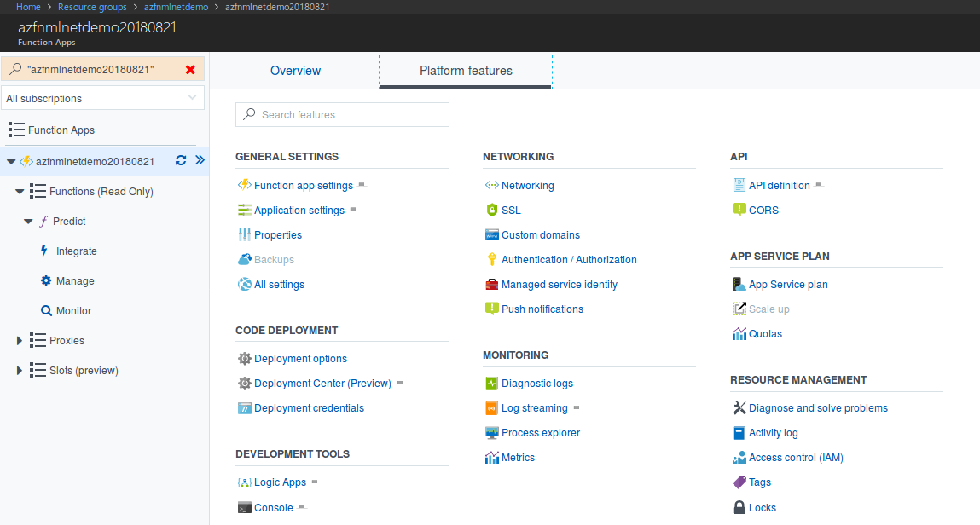Click the Diagnostic logs icon

tap(491, 384)
